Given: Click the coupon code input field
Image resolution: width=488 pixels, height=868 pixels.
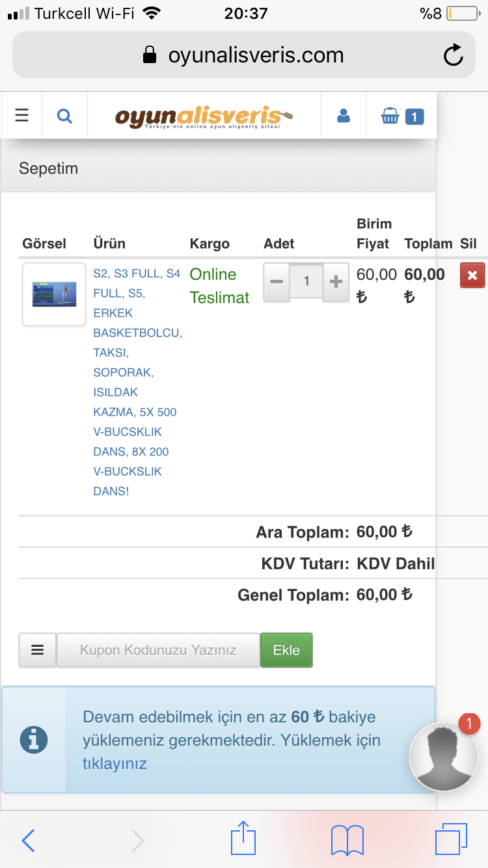Looking at the screenshot, I should [x=158, y=650].
